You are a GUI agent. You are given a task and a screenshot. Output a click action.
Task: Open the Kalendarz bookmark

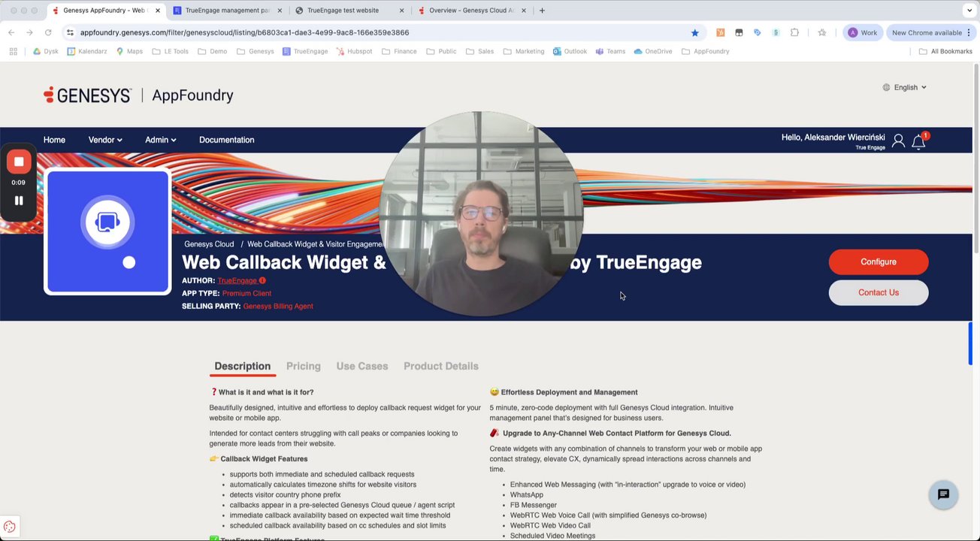[87, 51]
